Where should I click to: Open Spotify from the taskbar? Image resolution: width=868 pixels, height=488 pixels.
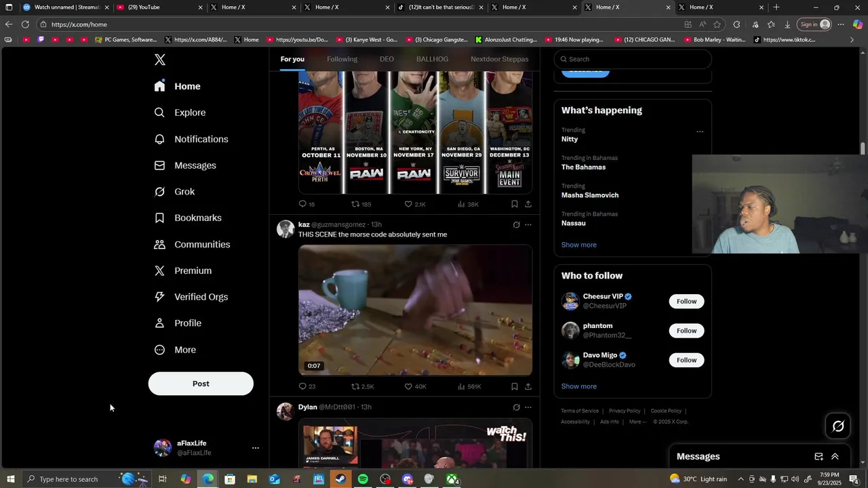(x=363, y=479)
